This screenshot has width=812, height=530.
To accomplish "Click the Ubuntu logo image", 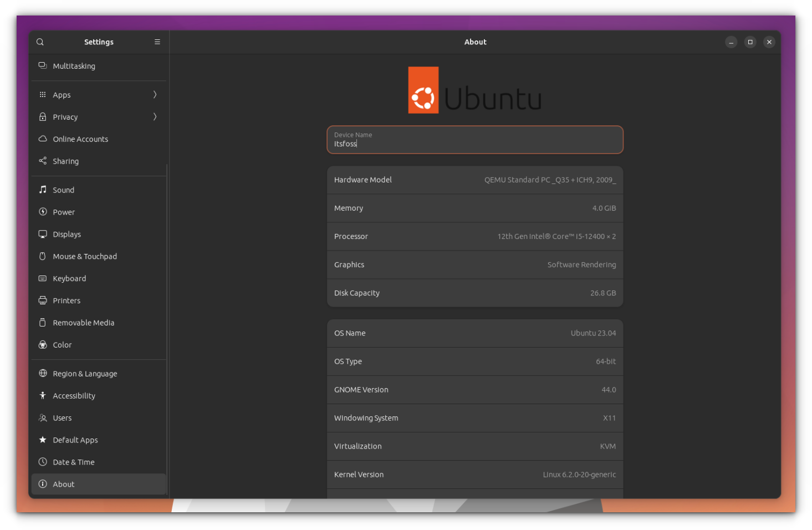I will coord(474,90).
